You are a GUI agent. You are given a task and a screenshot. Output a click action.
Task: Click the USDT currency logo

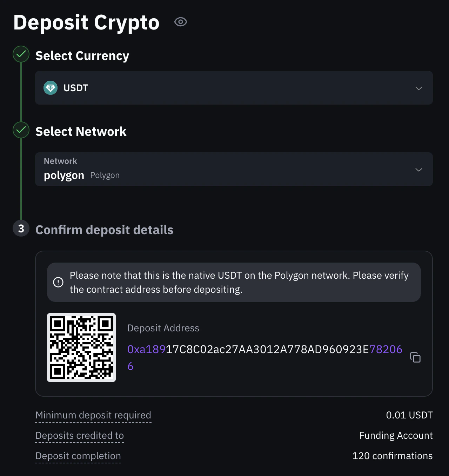pyautogui.click(x=51, y=88)
